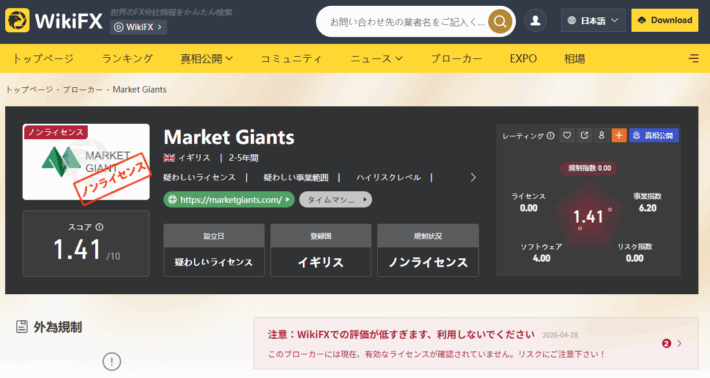The height and width of the screenshot is (378, 710).
Task: Expand the 真相公開 menu
Action: pos(206,58)
